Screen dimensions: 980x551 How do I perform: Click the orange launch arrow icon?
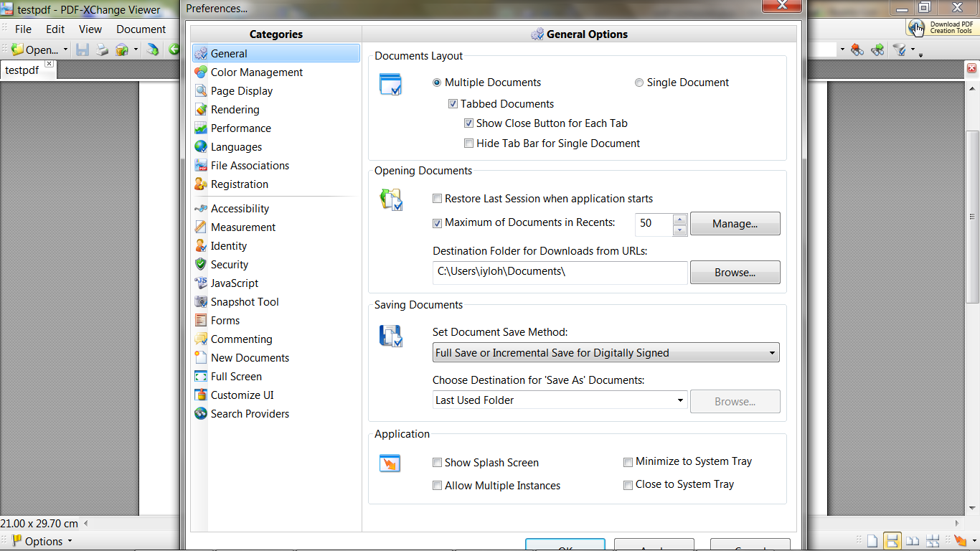[x=959, y=541]
